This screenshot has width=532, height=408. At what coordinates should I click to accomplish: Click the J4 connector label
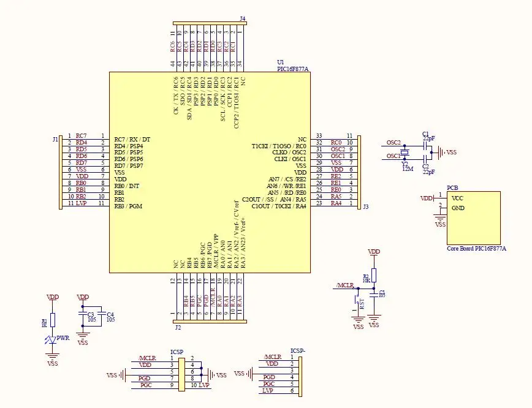[243, 18]
